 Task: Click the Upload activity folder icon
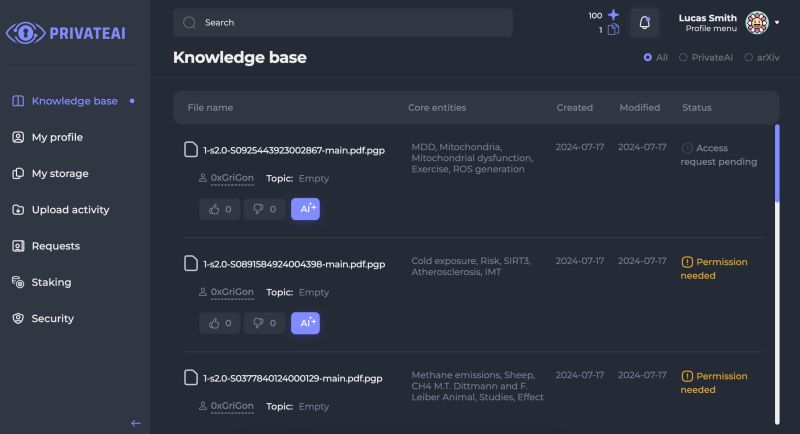(18, 210)
